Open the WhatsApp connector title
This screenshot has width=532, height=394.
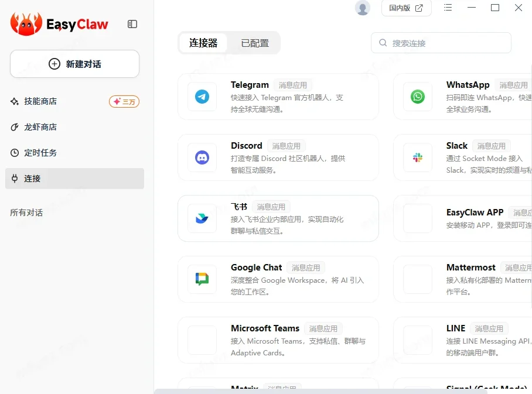[x=468, y=85]
